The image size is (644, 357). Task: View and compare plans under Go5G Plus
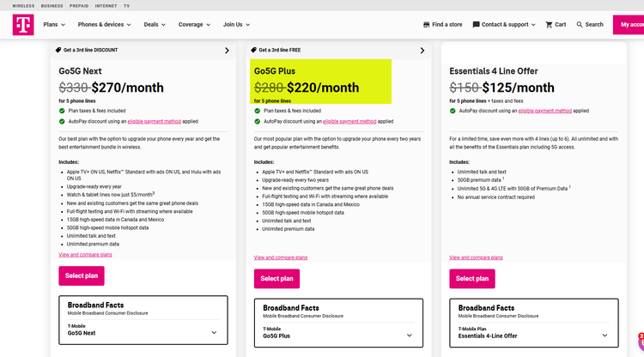pos(281,257)
